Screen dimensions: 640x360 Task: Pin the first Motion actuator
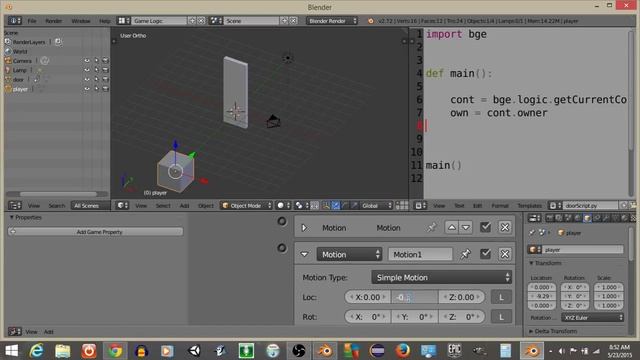click(432, 228)
